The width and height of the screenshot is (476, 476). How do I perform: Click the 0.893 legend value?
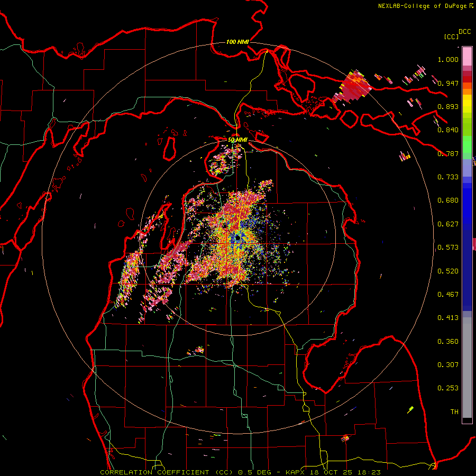click(448, 106)
